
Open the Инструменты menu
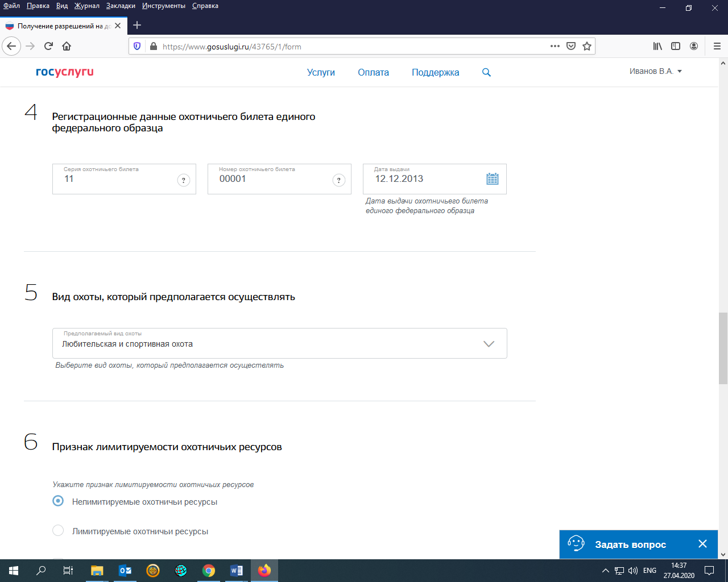coord(164,6)
